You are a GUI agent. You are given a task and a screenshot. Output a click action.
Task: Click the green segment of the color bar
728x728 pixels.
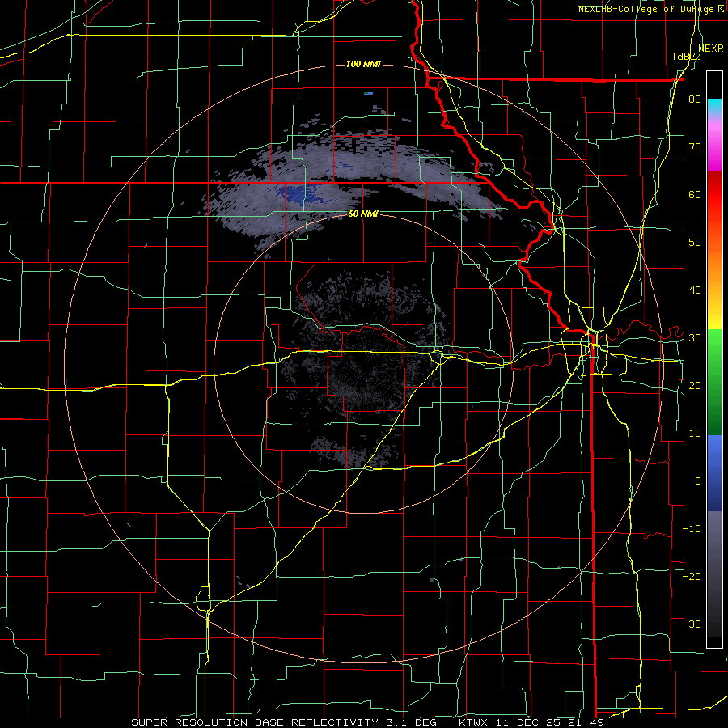coord(714,382)
